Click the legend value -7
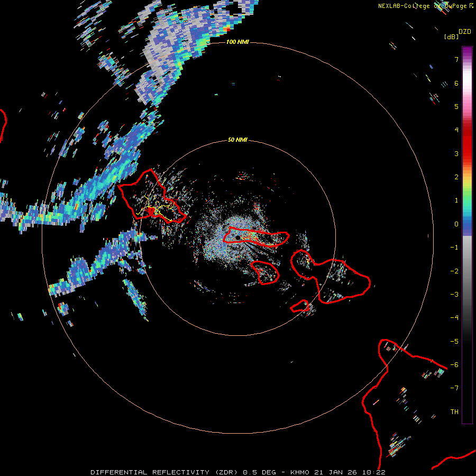The width and height of the screenshot is (476, 476). 454,388
